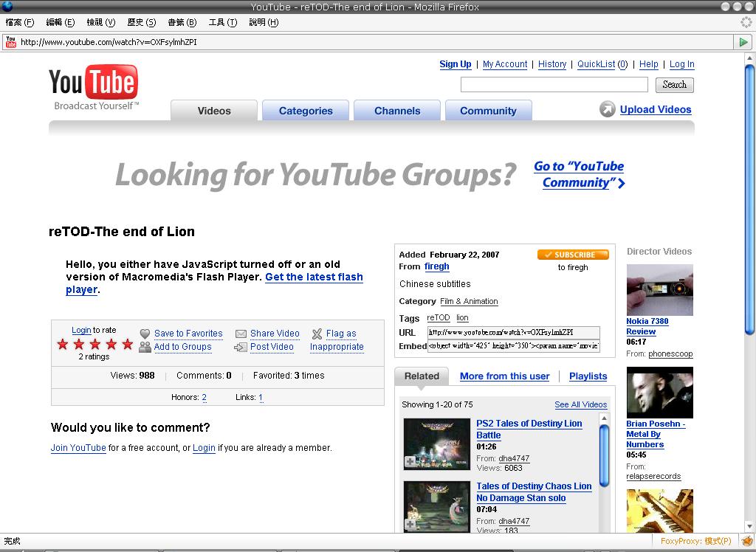Click the green Go arrow in address bar
The width and height of the screenshot is (756, 552).
tap(743, 42)
